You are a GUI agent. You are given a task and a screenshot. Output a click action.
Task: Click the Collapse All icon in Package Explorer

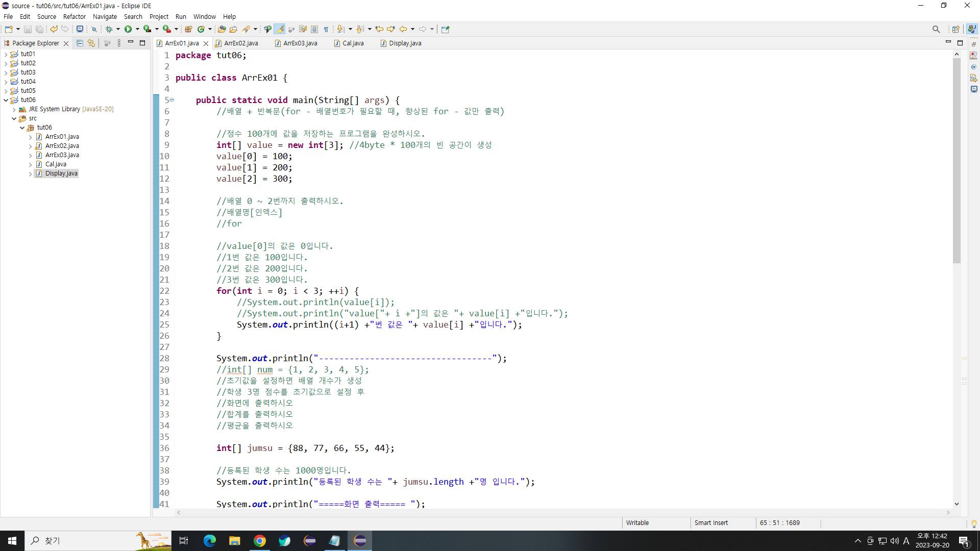(80, 43)
